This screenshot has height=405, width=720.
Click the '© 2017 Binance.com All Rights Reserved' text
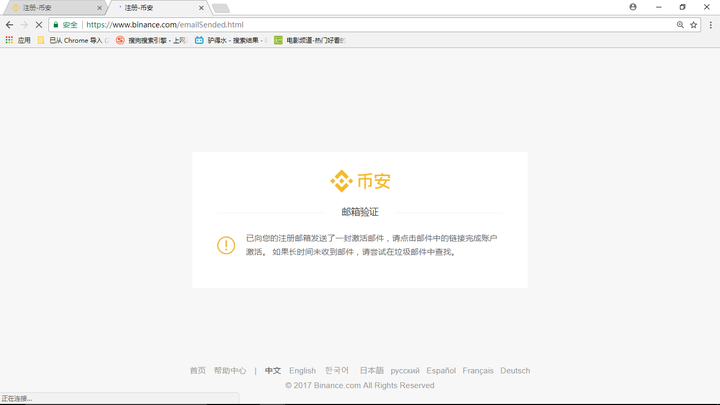coord(360,385)
